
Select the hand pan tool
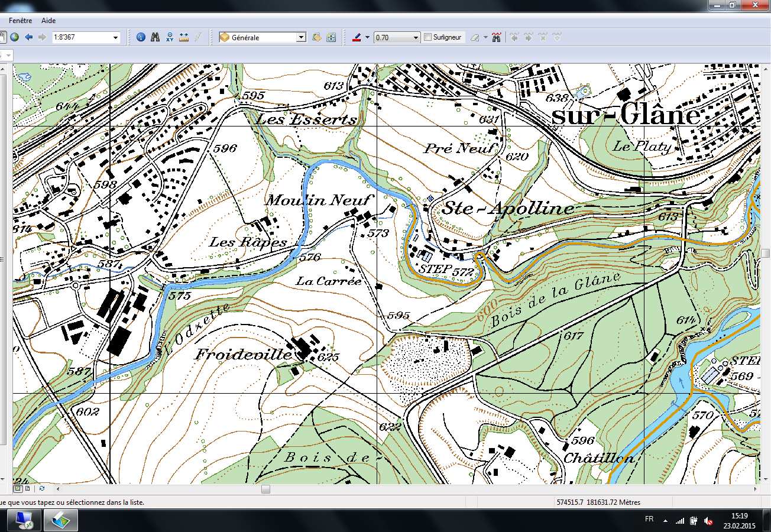tap(2, 37)
